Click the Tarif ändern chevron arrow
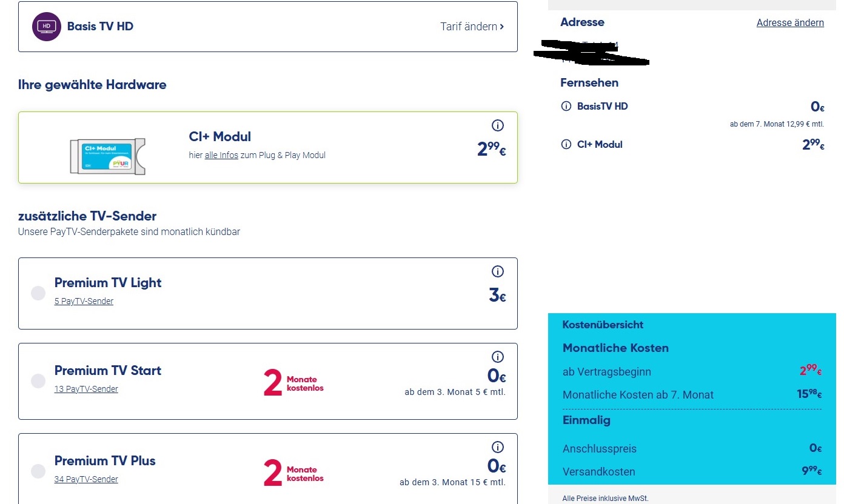Screen dimensions: 844x504 pyautogui.click(x=502, y=27)
